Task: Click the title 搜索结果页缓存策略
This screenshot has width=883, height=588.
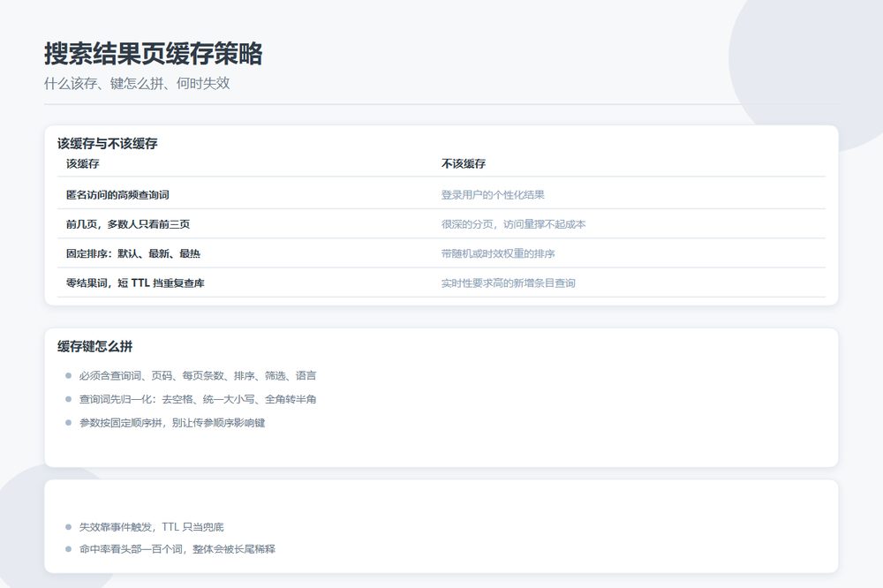Action: 153,54
